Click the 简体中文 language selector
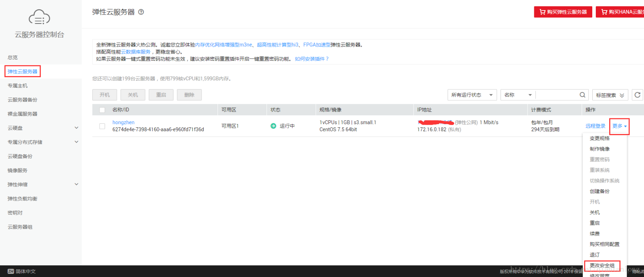Image resolution: width=644 pixels, height=277 pixels. 25,271
